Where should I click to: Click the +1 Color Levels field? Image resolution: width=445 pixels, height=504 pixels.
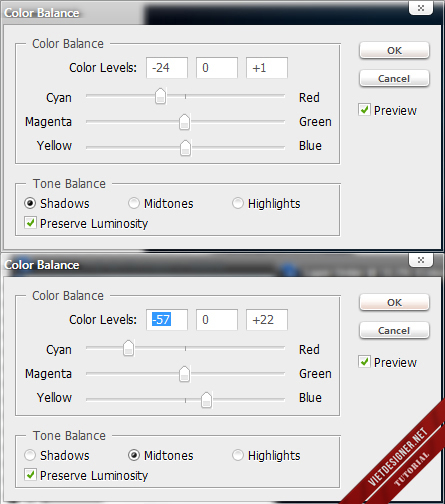click(x=267, y=68)
